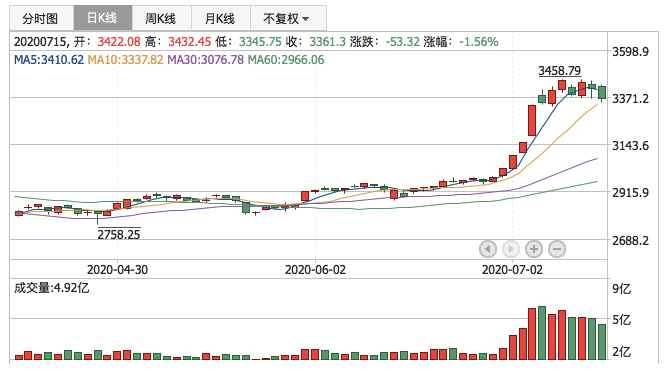Click the opening price 3422.08 value
The image size is (664, 371).
click(x=119, y=42)
